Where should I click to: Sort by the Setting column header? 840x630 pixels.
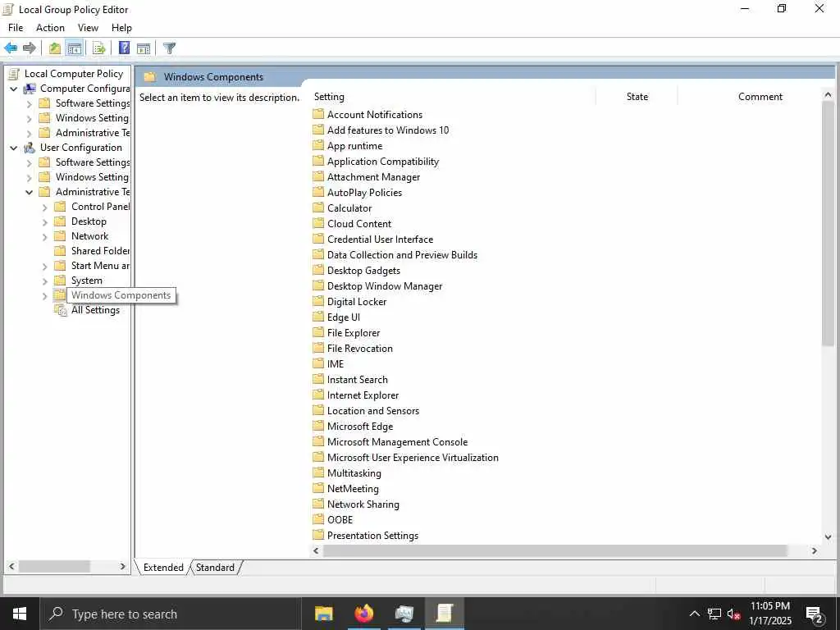[453, 97]
